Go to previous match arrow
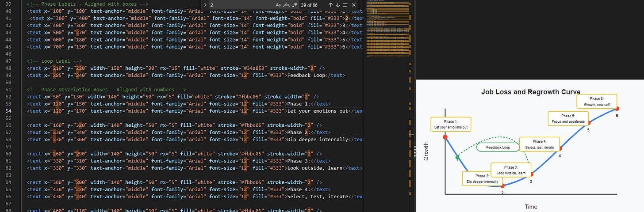Viewport: 644px width, 212px height. pos(330,5)
